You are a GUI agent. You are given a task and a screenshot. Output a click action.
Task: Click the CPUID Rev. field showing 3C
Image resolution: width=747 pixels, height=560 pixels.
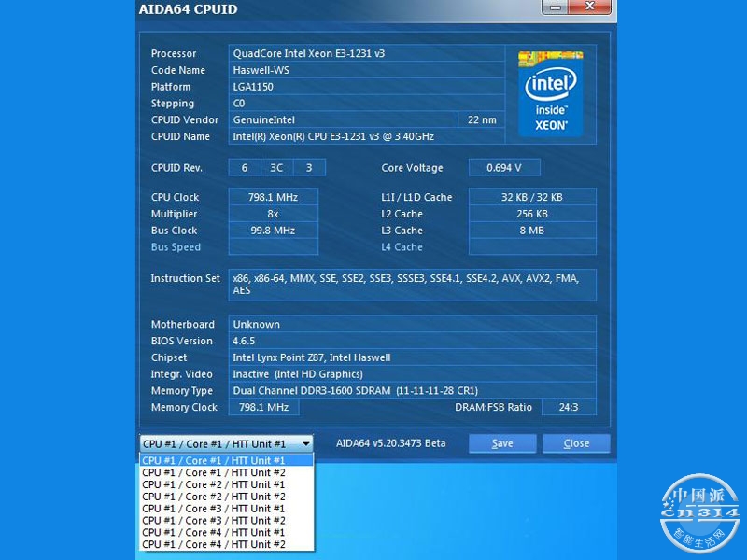[x=276, y=168]
